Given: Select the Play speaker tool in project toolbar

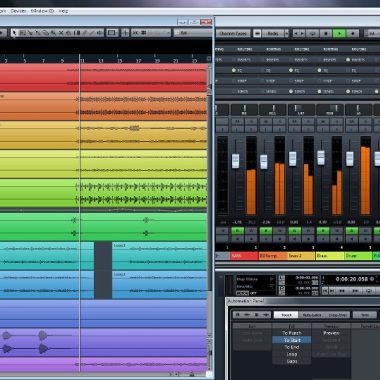Looking at the screenshot, I should tap(100, 33).
